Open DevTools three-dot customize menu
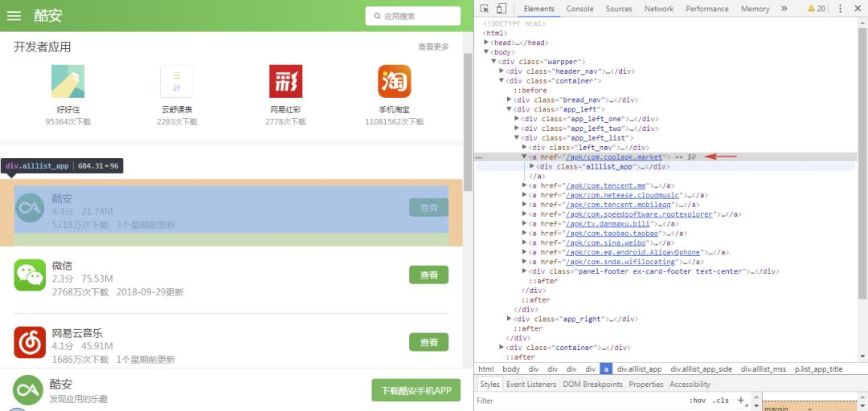 coord(841,8)
